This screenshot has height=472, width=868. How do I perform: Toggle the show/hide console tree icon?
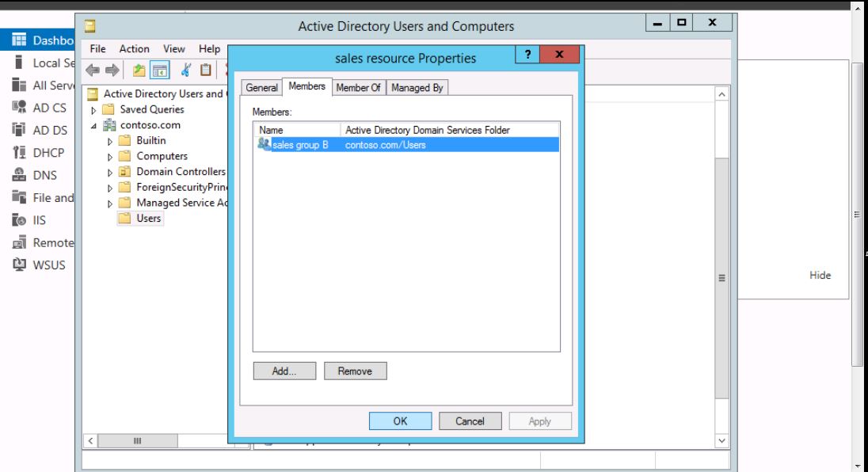160,70
